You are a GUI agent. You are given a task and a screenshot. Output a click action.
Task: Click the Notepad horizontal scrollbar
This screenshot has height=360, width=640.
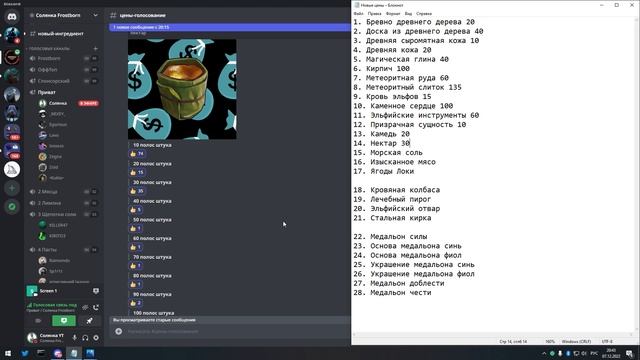493,335
